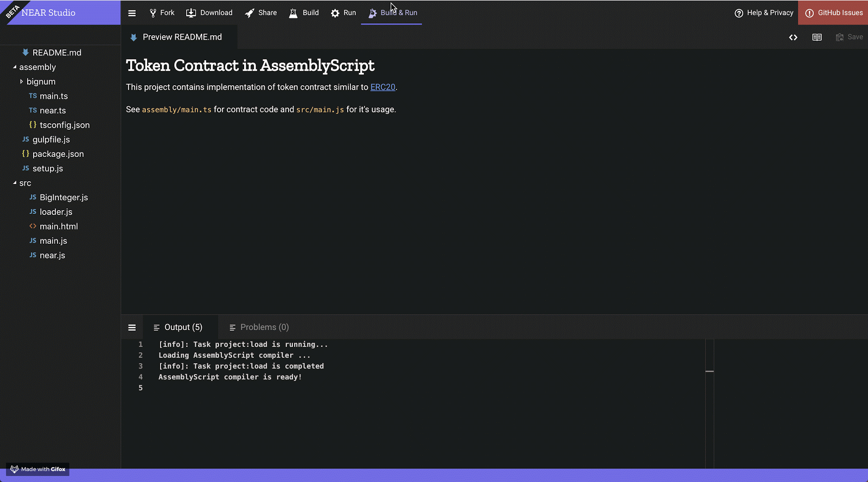Click the JS icon next to setup.js

click(25, 168)
